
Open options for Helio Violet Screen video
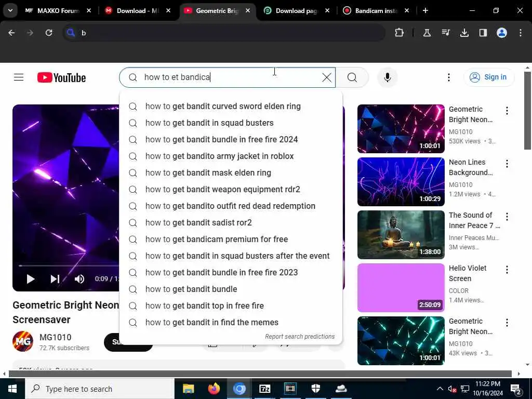[x=507, y=270]
